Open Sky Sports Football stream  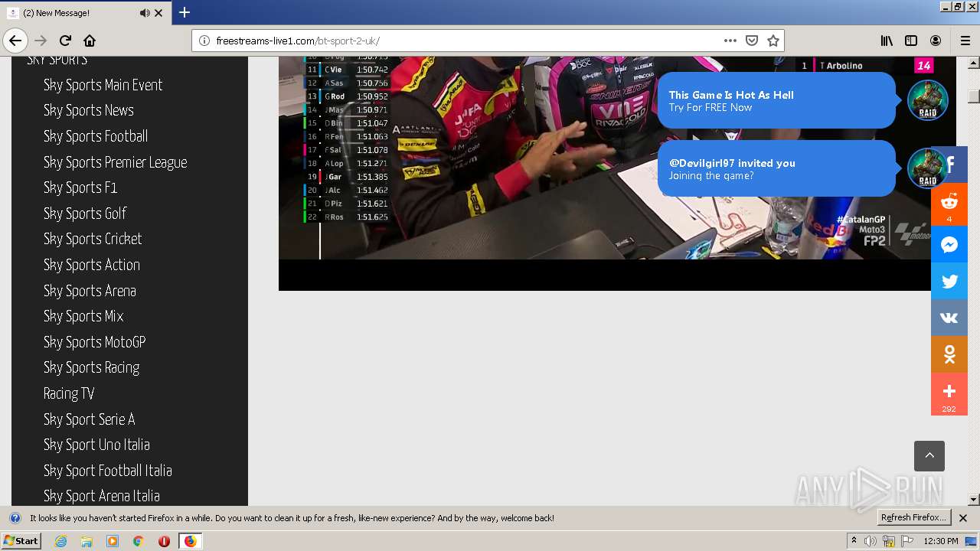(96, 136)
